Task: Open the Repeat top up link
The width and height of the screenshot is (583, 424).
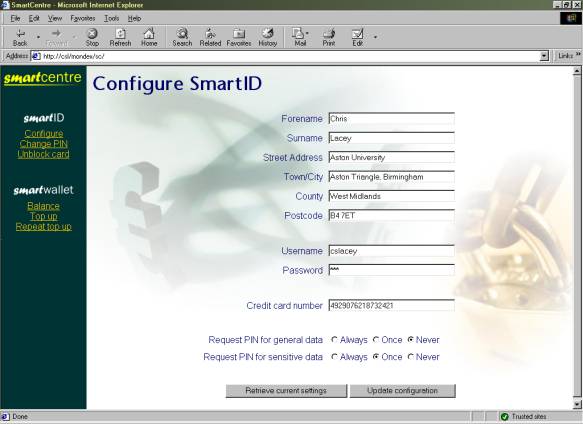Action: click(44, 227)
